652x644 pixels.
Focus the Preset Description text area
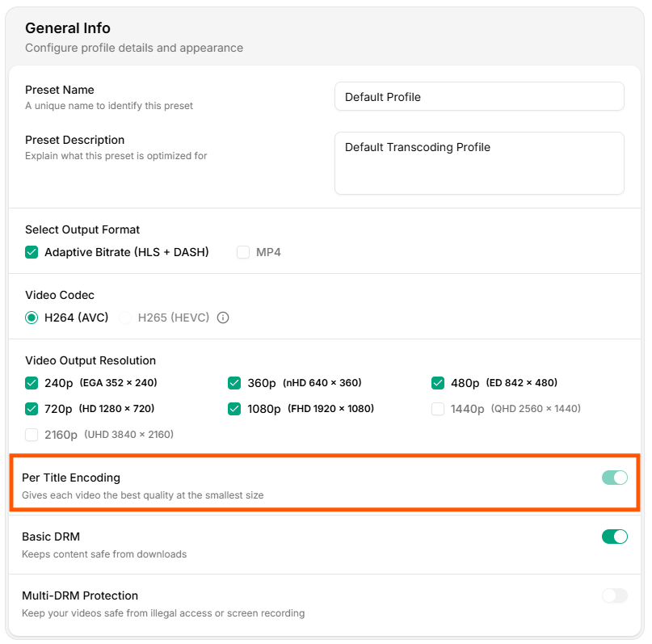coord(479,163)
